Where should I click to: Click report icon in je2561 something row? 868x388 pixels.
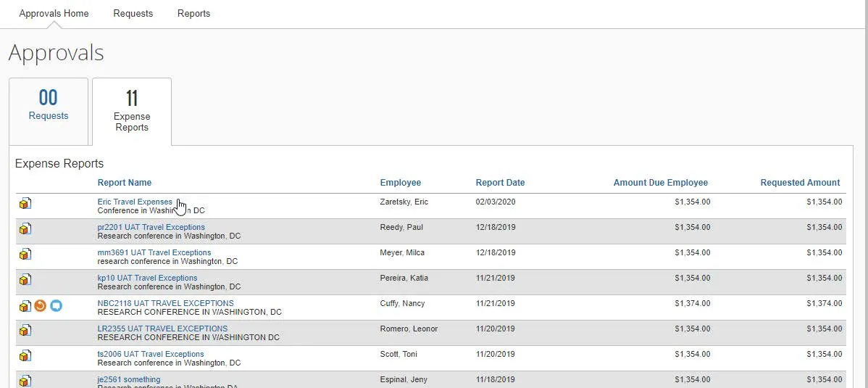[x=25, y=381]
